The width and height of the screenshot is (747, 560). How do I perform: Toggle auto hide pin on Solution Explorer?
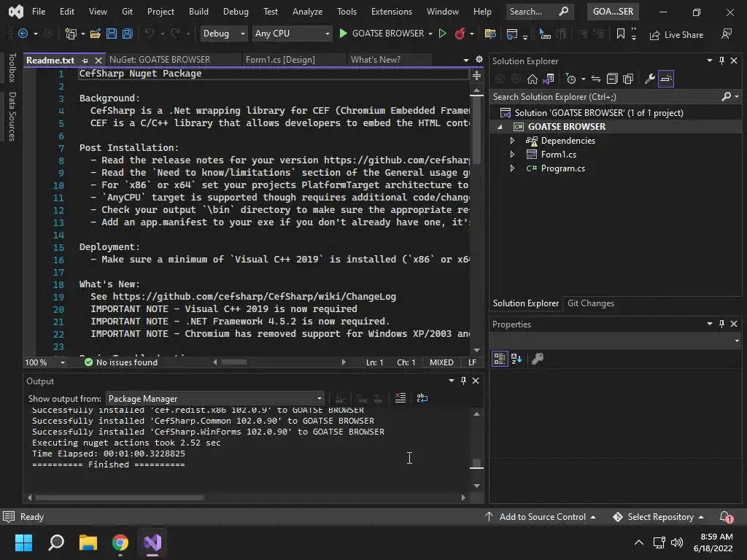(x=721, y=61)
